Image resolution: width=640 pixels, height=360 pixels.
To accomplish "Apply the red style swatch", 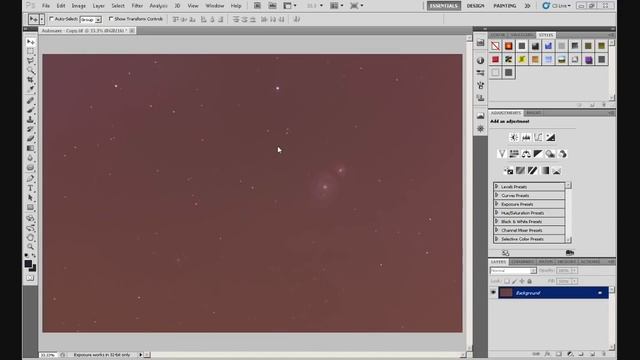I will click(495, 60).
